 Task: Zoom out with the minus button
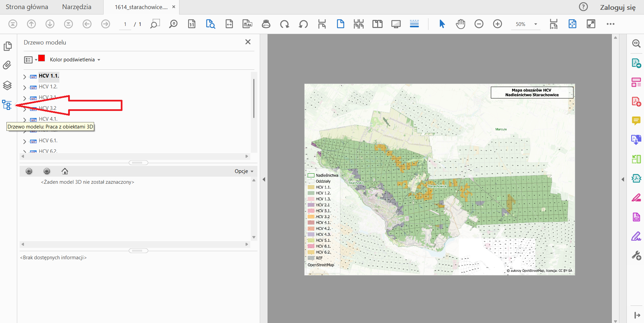479,24
